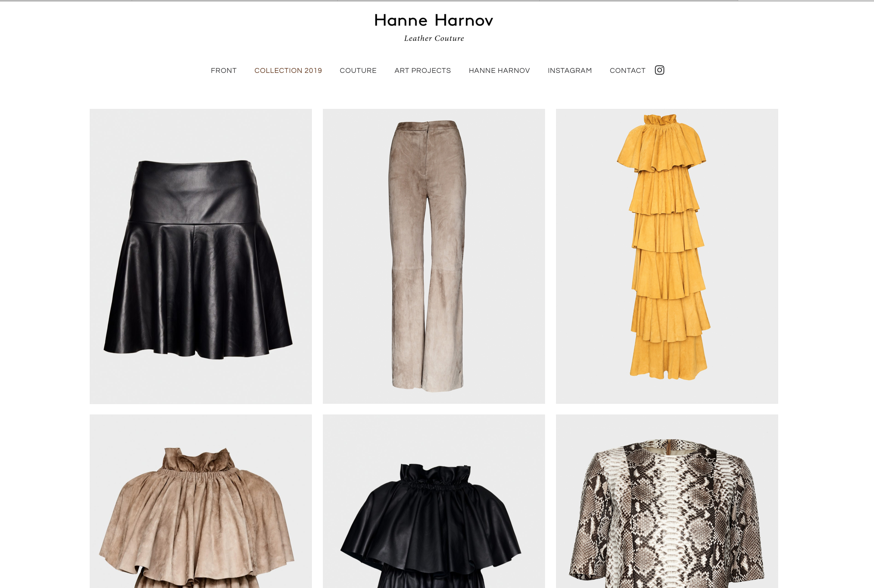Click the INSTAGRAM text link in navigation
This screenshot has width=874, height=588.
[x=570, y=70]
